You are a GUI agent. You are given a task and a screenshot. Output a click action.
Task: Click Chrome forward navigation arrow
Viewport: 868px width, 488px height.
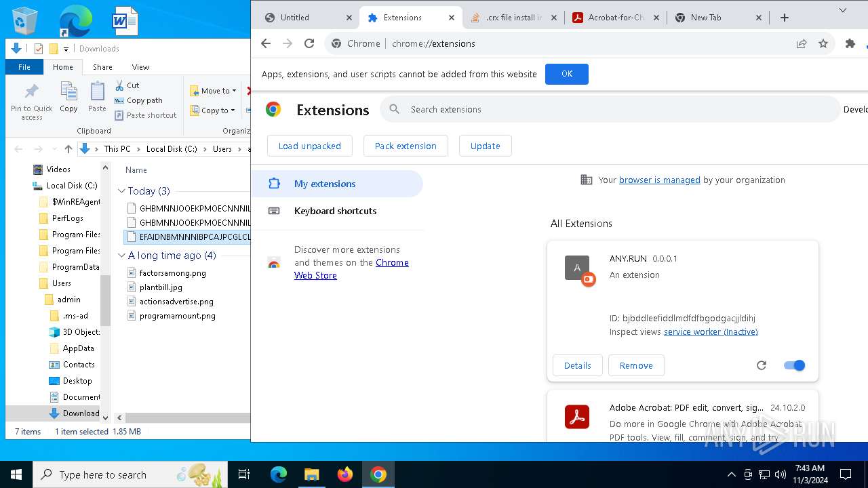288,43
